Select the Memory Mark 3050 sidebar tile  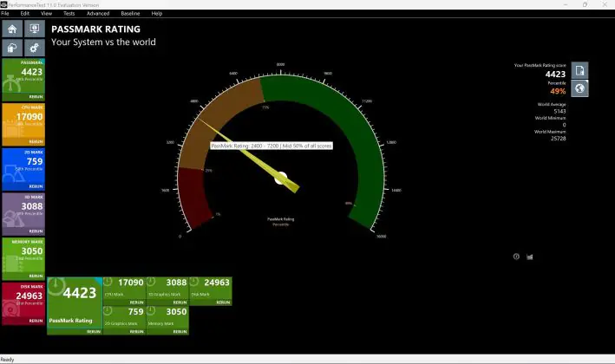coord(23,259)
